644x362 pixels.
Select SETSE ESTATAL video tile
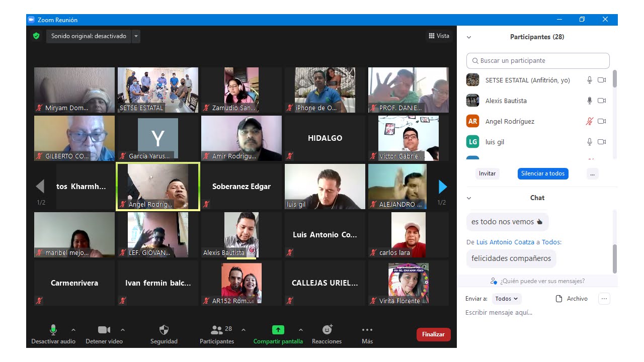(x=158, y=90)
